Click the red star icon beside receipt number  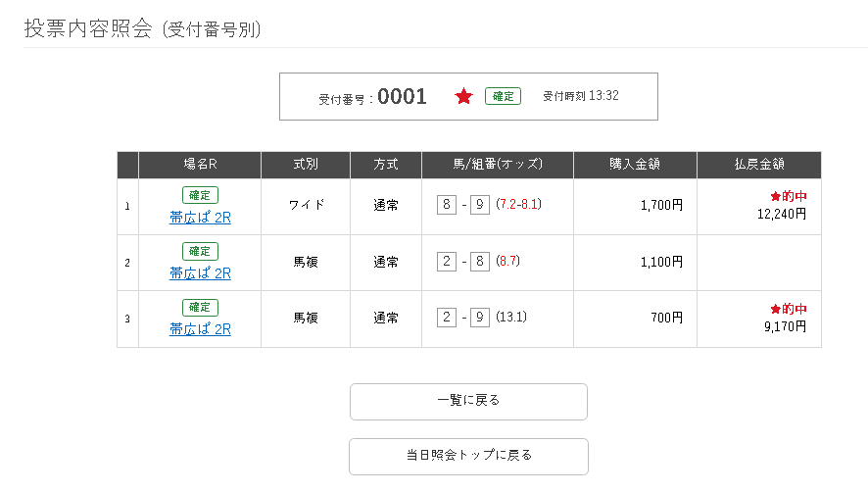pyautogui.click(x=463, y=96)
